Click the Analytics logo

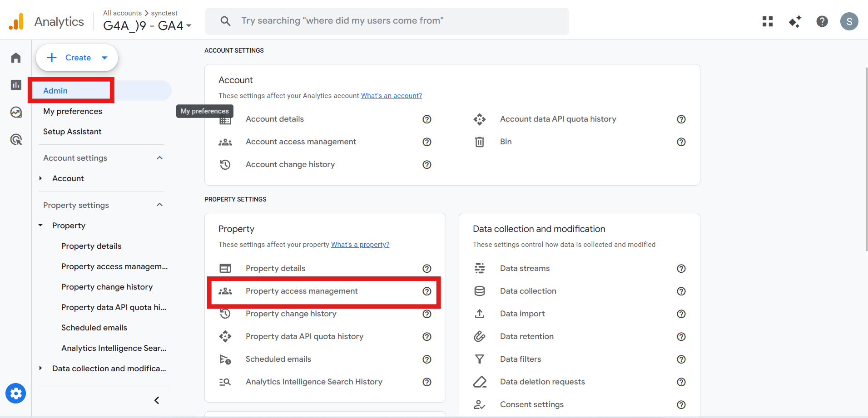46,21
